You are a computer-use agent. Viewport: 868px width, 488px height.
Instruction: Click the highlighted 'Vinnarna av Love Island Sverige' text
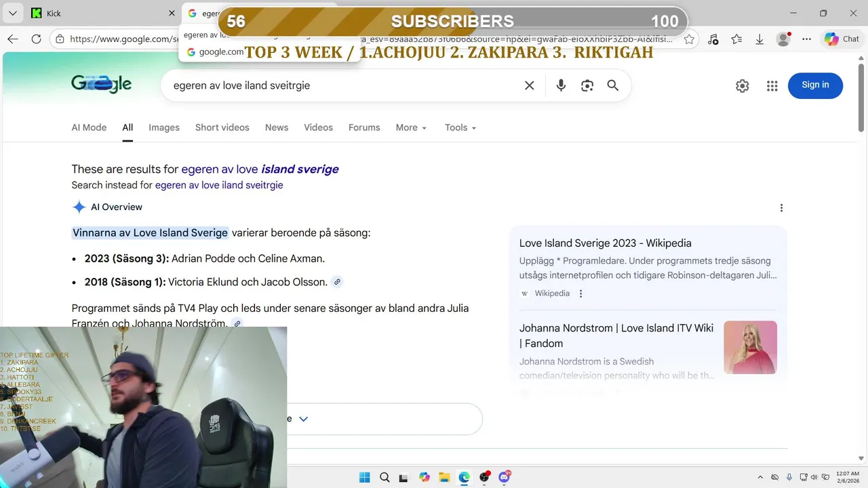[150, 232]
